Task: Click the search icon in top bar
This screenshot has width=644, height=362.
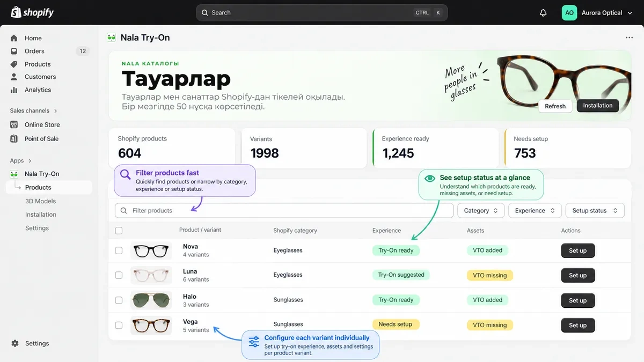Action: tap(205, 13)
